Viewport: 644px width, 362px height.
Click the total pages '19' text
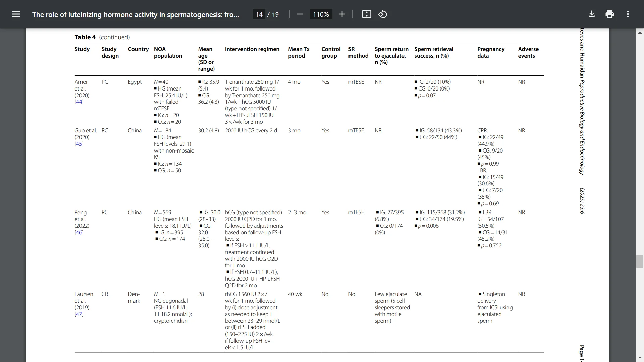pyautogui.click(x=275, y=14)
